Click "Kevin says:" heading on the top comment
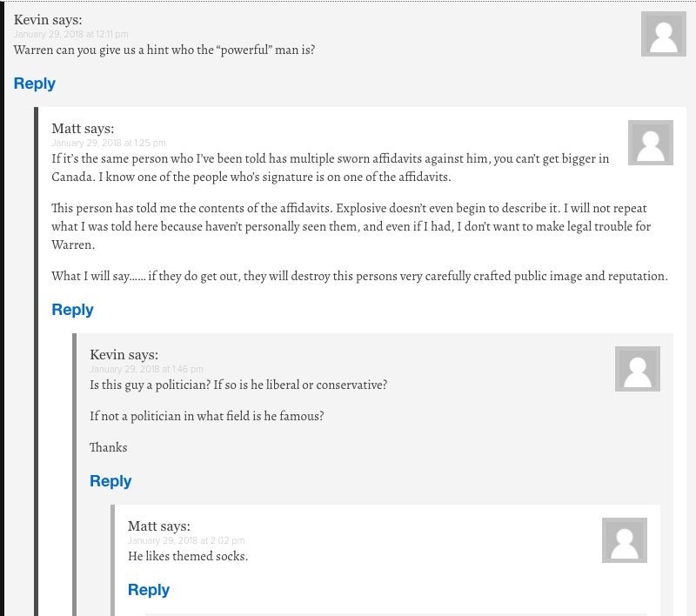 [x=48, y=20]
